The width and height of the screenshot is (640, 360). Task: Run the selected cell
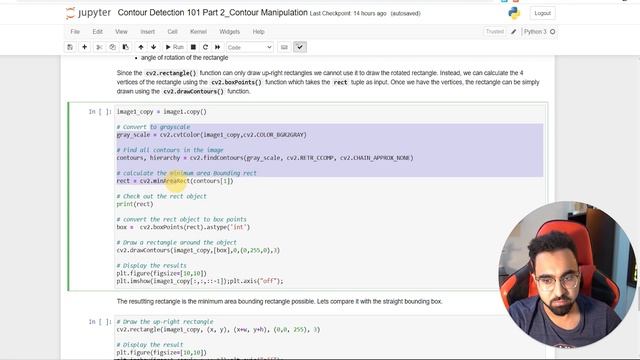174,47
